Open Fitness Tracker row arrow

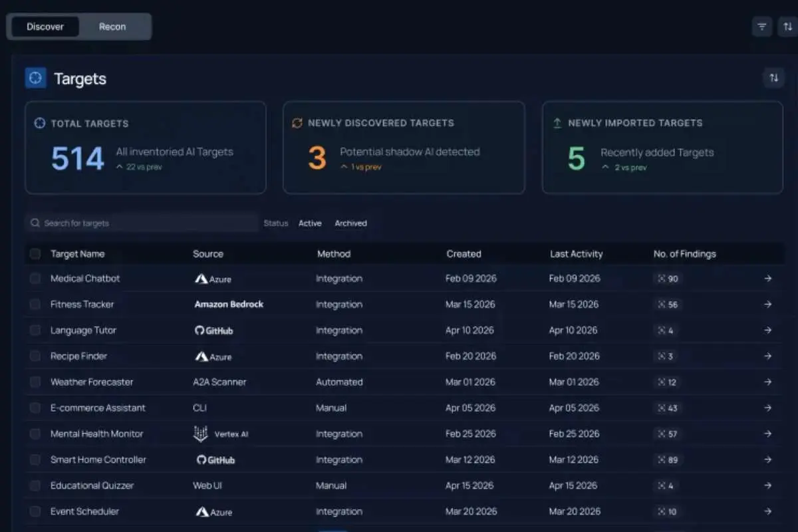click(768, 305)
